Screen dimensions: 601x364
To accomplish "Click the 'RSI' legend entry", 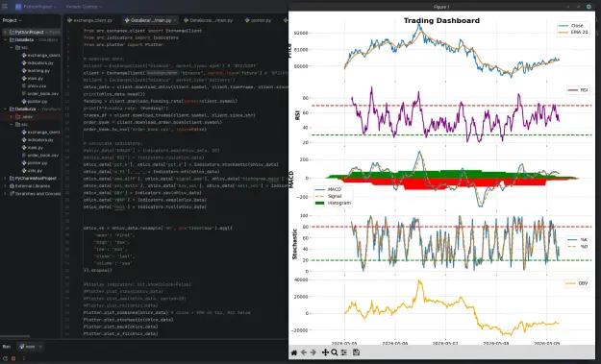I will click(578, 90).
